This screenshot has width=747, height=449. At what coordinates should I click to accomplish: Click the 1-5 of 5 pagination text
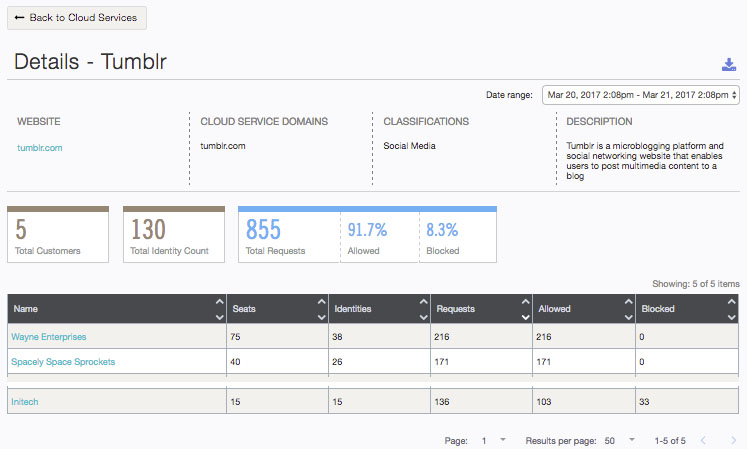tap(670, 440)
